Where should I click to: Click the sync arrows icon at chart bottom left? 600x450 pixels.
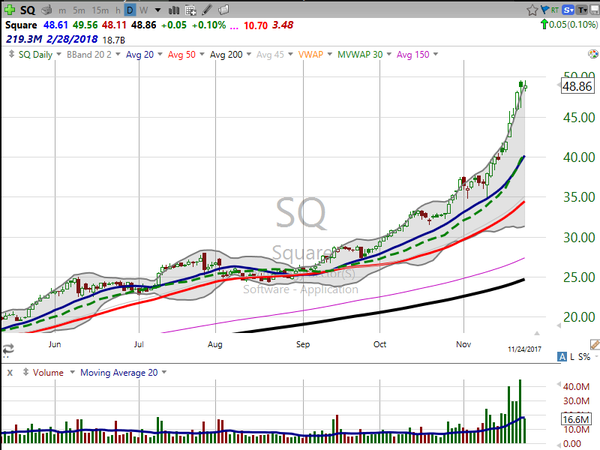[x=8, y=349]
